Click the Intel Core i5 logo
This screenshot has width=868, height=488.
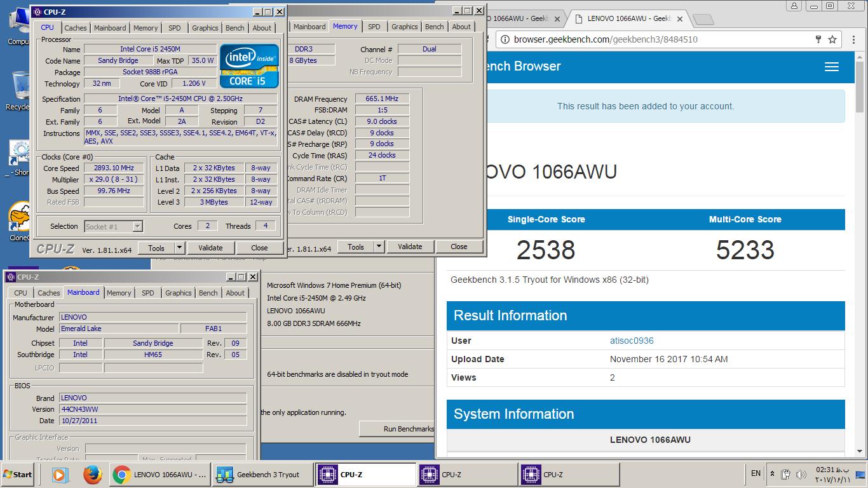point(249,65)
